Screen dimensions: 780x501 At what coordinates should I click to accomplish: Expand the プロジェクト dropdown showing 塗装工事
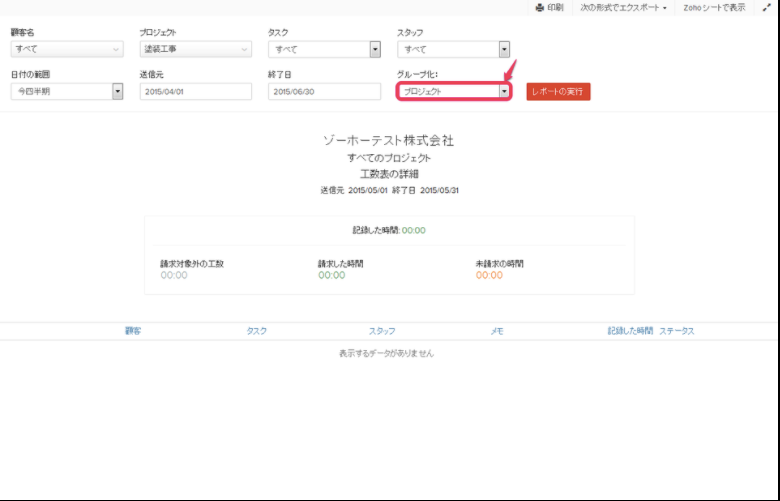(195, 49)
